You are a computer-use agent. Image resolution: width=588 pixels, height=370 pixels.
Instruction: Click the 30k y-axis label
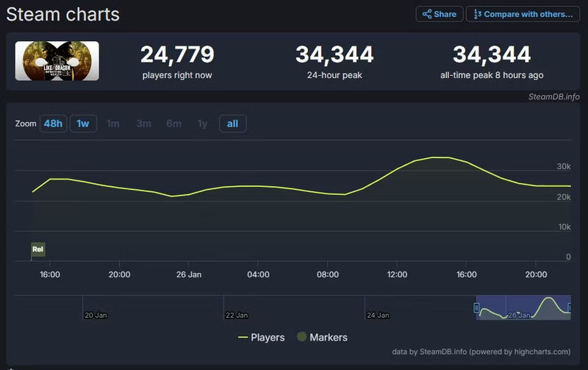(564, 166)
